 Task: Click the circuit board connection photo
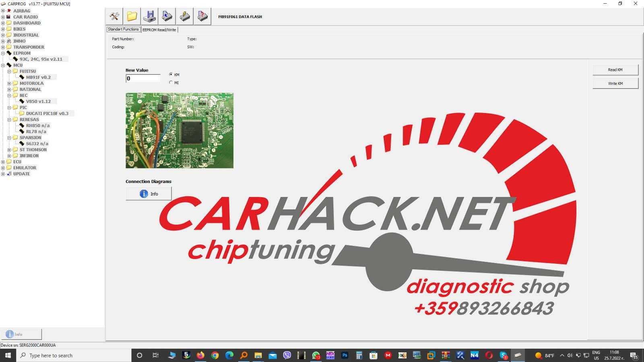coord(180,131)
